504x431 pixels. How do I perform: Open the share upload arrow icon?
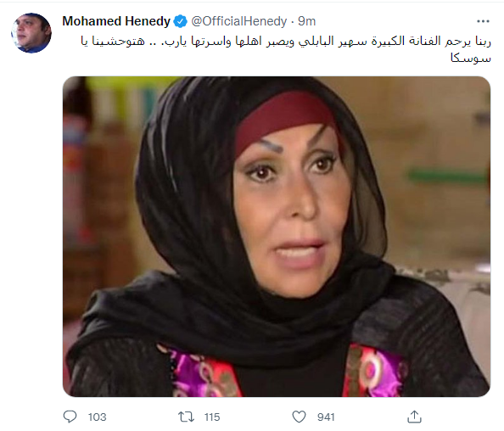point(414,417)
